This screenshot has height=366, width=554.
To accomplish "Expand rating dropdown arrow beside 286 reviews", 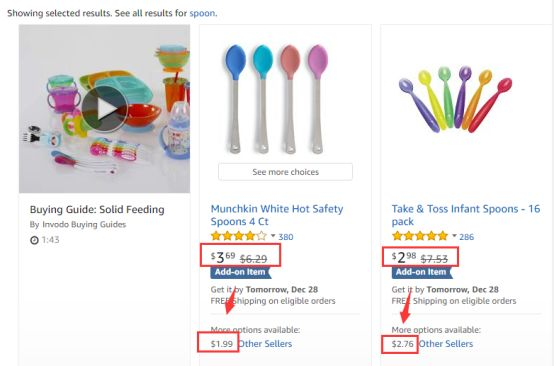I will [x=454, y=236].
